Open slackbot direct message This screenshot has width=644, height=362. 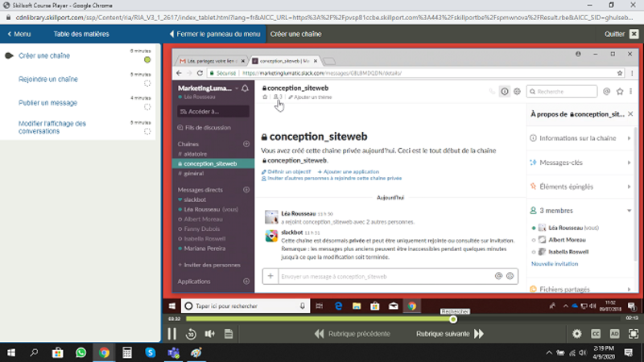(x=192, y=200)
